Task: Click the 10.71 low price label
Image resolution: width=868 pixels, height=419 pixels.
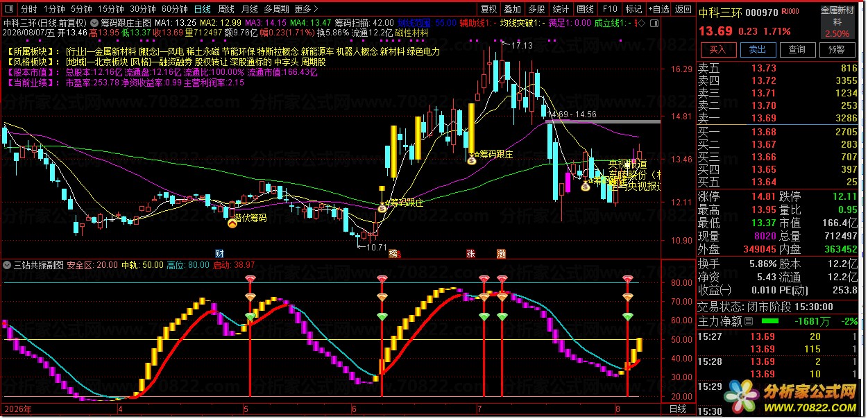Action: (377, 247)
